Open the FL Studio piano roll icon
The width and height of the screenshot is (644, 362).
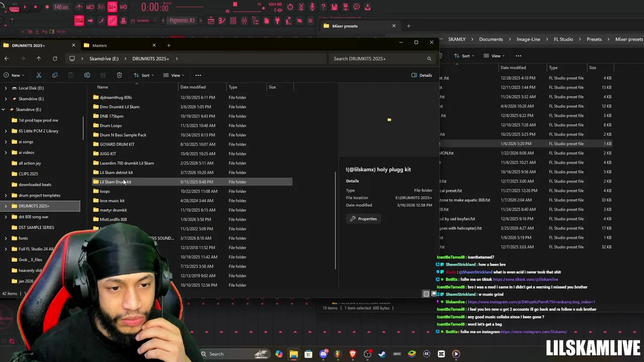point(222,21)
